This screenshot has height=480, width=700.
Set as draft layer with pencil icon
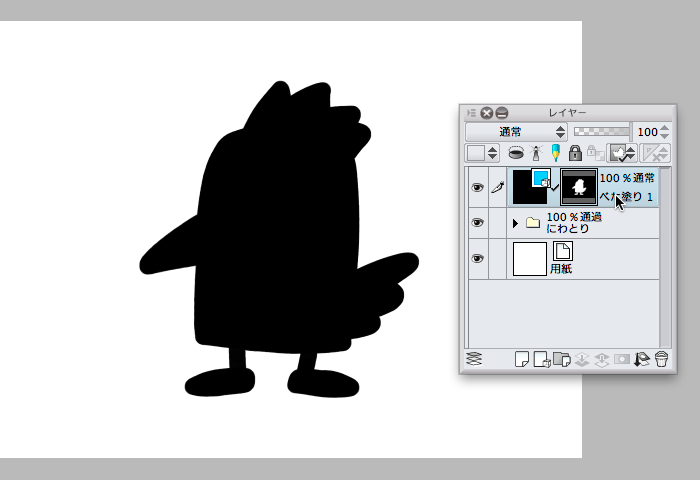[555, 153]
